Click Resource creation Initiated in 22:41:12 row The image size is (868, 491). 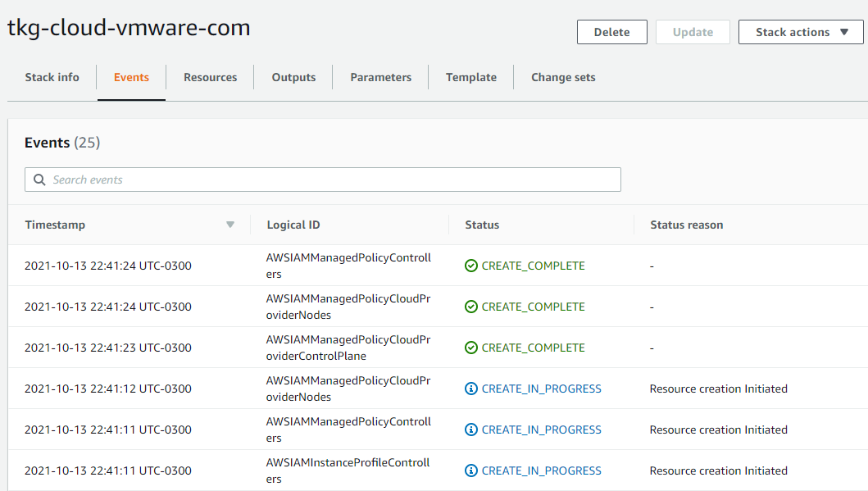[719, 389]
